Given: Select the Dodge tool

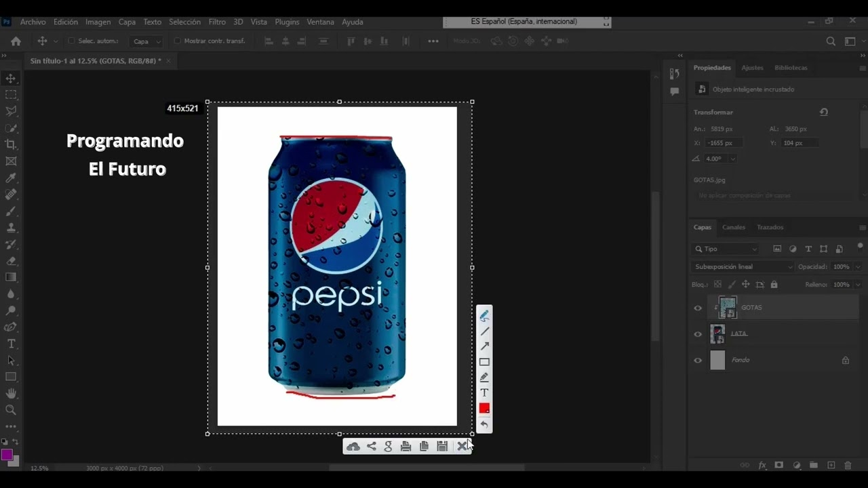Looking at the screenshot, I should point(11,310).
